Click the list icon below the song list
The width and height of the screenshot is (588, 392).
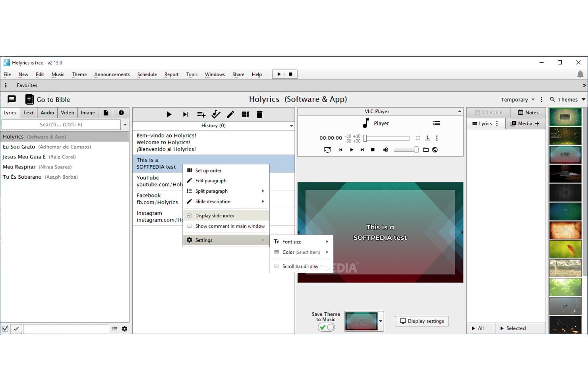pyautogui.click(x=115, y=329)
